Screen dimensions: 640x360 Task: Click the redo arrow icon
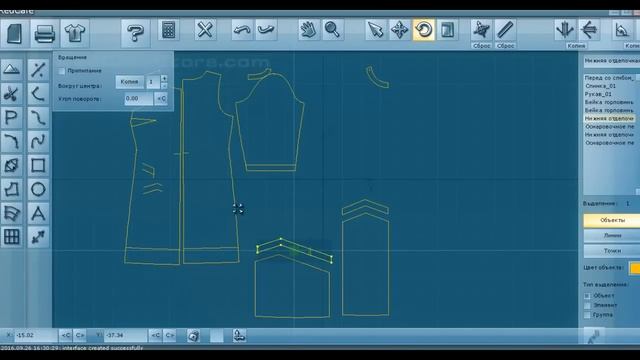(266, 30)
